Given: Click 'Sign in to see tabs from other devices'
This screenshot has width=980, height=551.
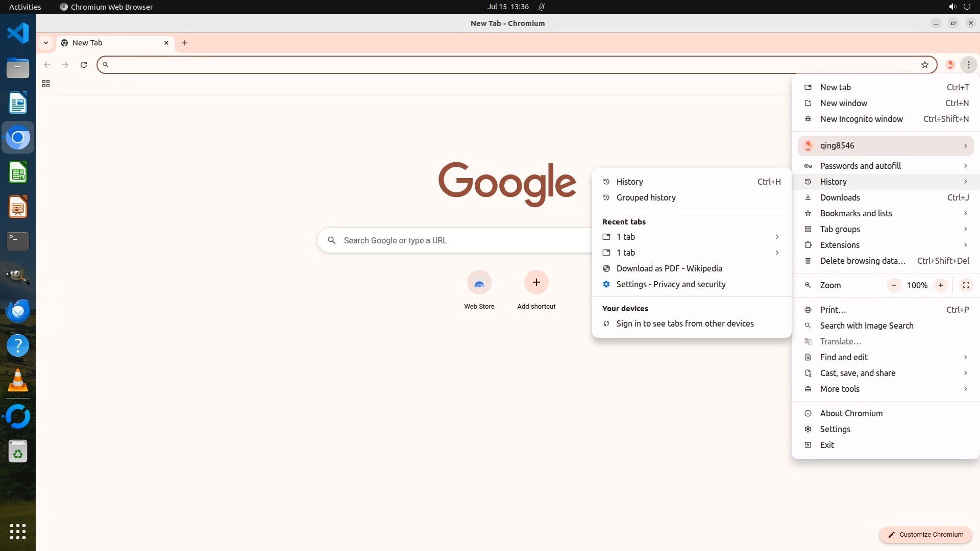Looking at the screenshot, I should click(x=684, y=323).
